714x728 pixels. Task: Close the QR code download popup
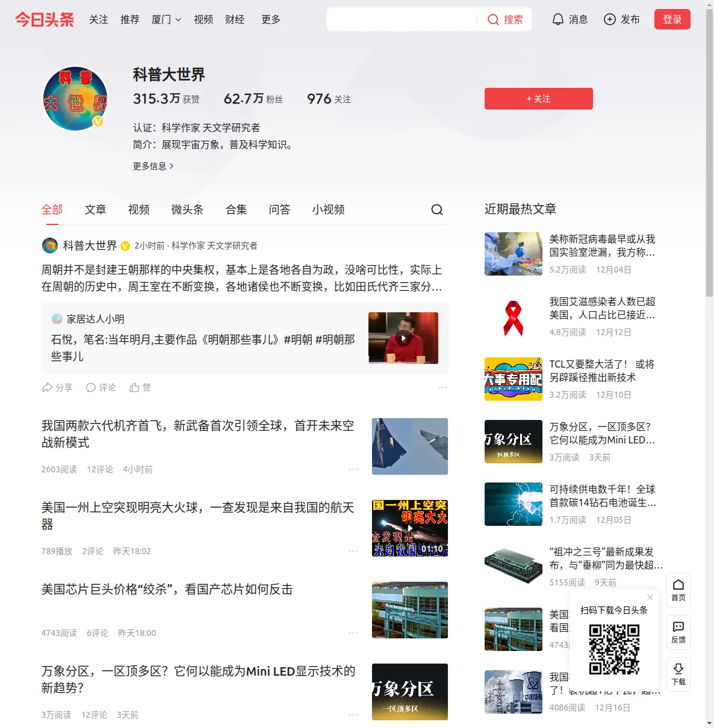click(650, 597)
